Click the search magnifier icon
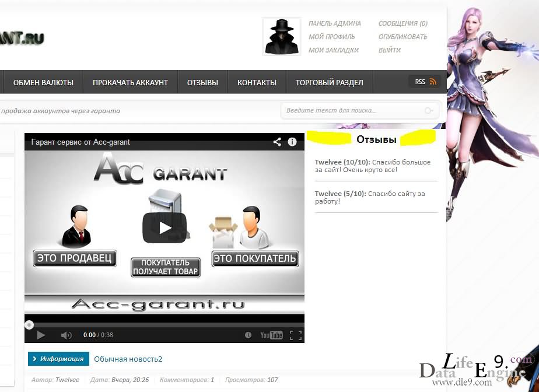 pyautogui.click(x=429, y=110)
